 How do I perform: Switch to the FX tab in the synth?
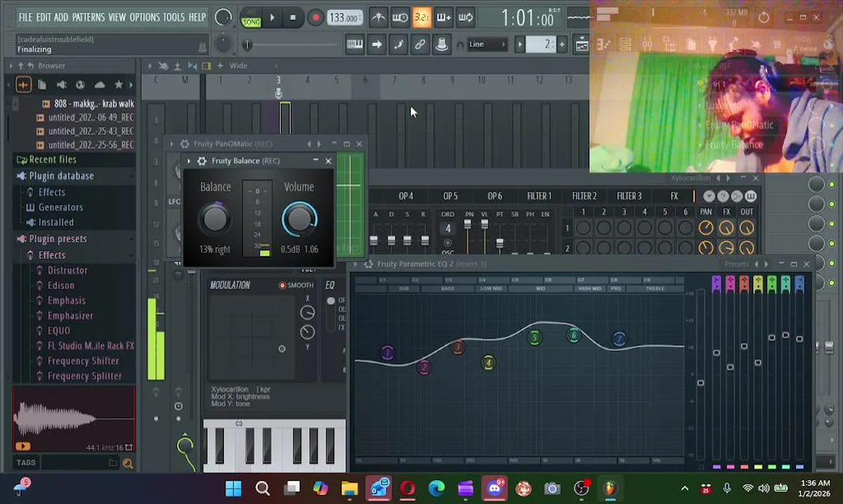674,196
